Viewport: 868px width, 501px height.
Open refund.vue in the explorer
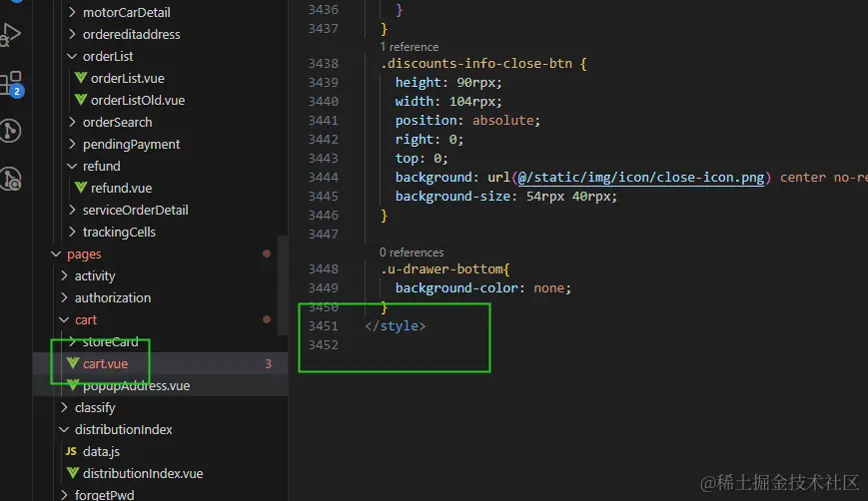click(121, 188)
